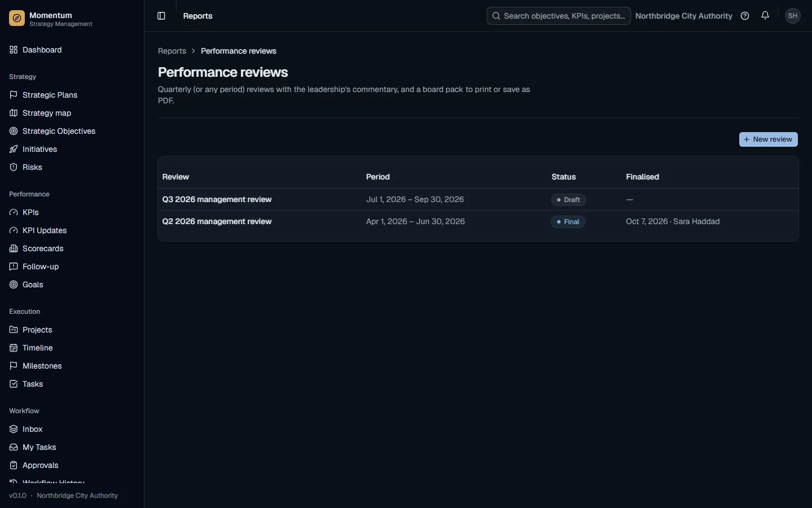Click the KPIs gauge icon
The width and height of the screenshot is (812, 508).
point(14,212)
